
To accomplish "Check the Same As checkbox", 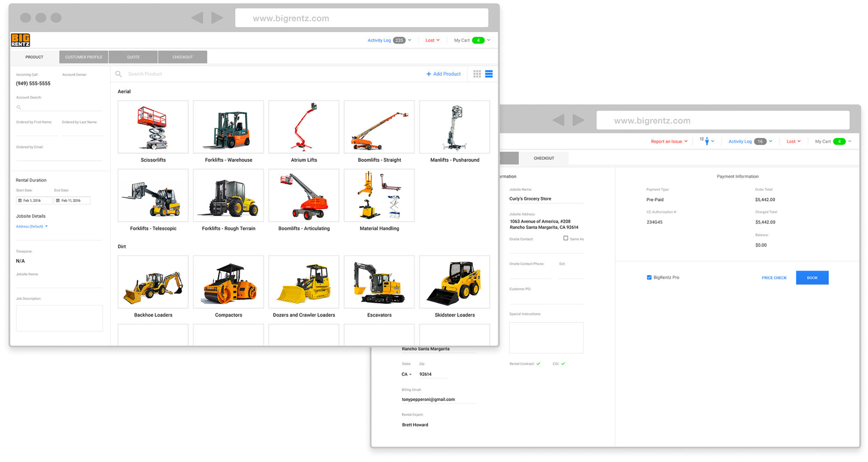I will pyautogui.click(x=566, y=238).
